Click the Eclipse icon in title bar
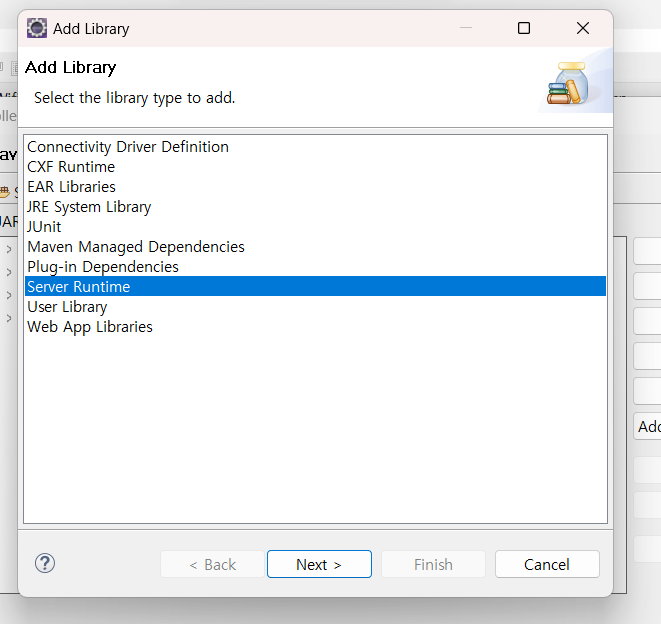Viewport: 661px width, 624px height. pos(37,28)
